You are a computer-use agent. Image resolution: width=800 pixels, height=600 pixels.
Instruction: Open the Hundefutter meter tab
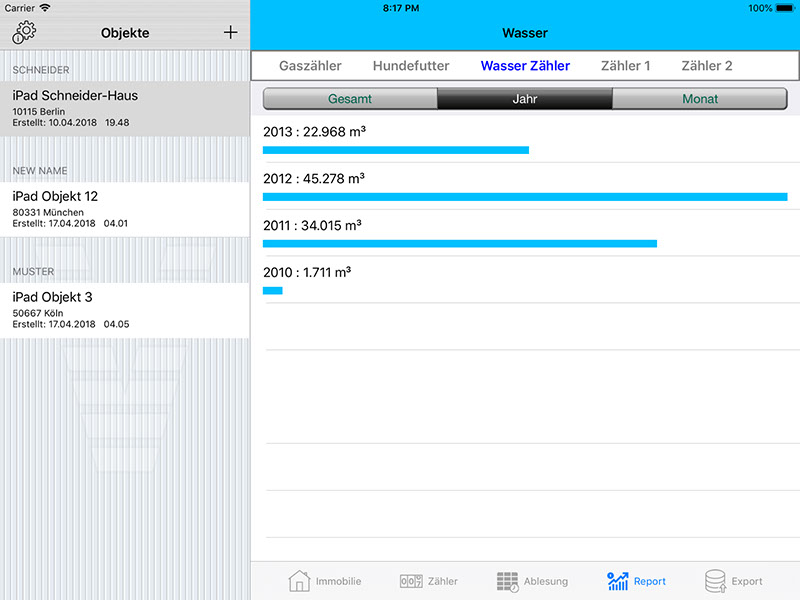[x=411, y=66]
